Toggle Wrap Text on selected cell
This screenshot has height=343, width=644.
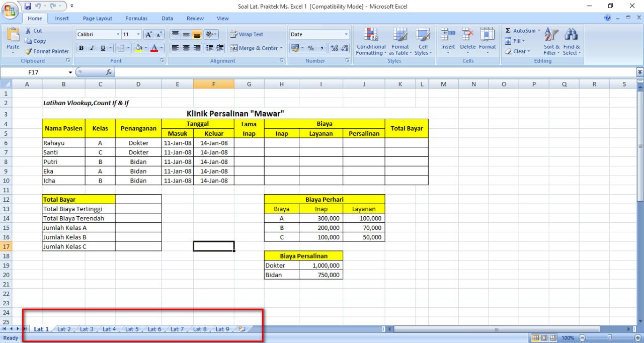tap(247, 35)
